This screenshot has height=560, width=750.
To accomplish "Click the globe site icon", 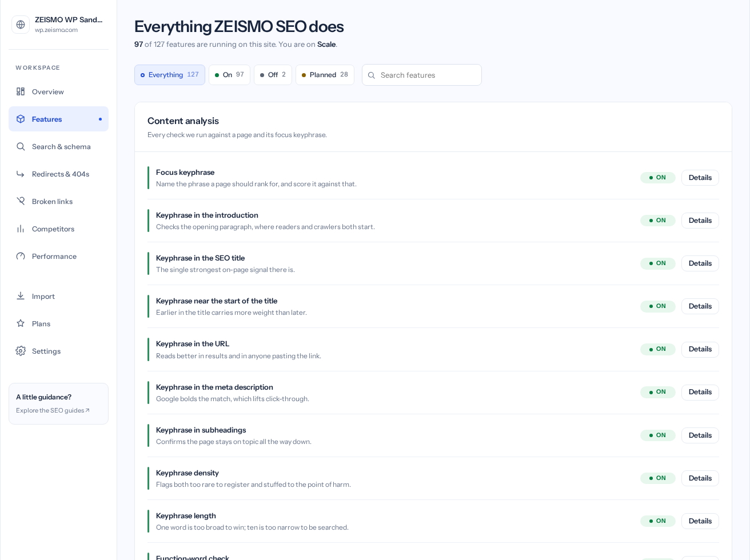I will pos(21,25).
